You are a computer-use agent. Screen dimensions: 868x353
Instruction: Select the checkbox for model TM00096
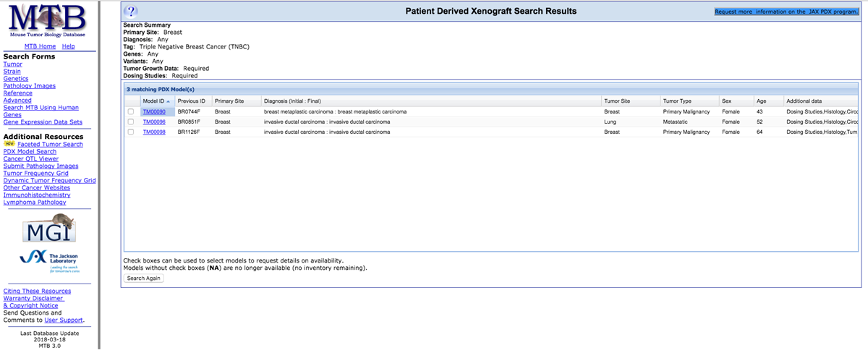point(131,122)
